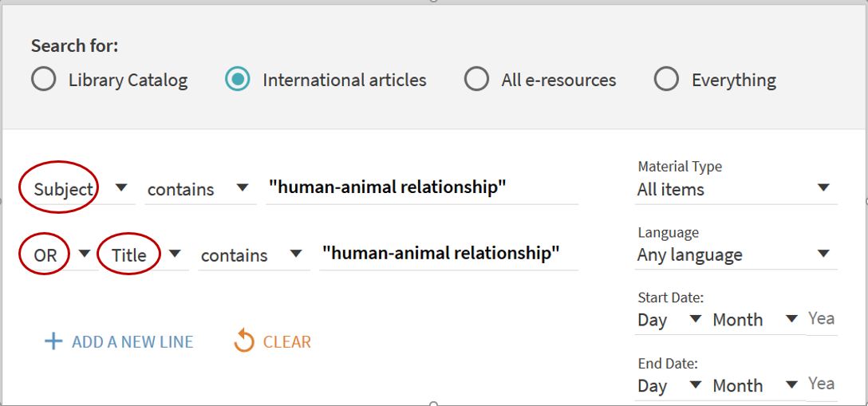Click the second line search term field

tap(448, 254)
